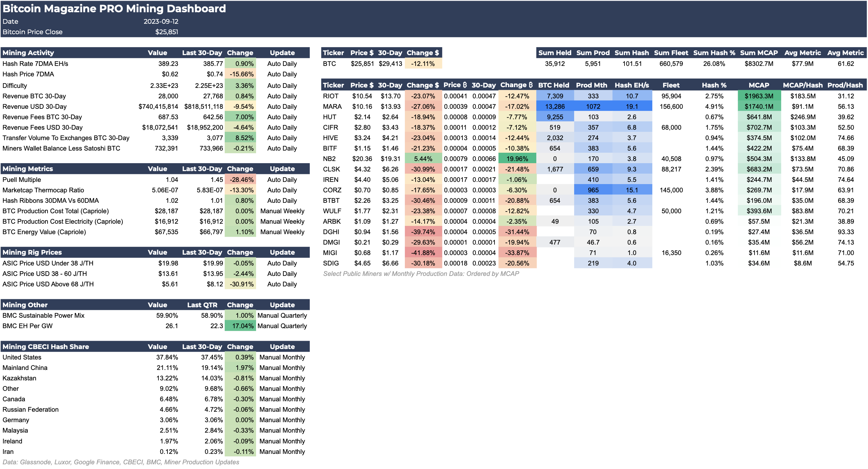Click the Mining Other section header
The height and width of the screenshot is (469, 868).
pyautogui.click(x=25, y=305)
